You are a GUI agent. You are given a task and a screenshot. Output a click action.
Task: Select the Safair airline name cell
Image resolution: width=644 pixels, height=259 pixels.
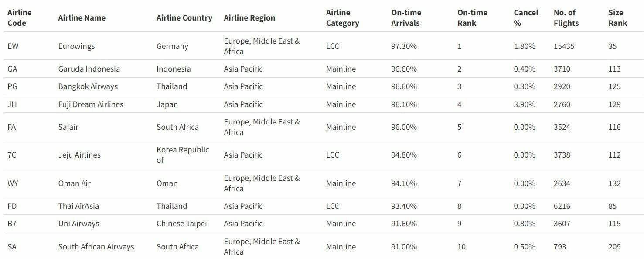click(68, 127)
